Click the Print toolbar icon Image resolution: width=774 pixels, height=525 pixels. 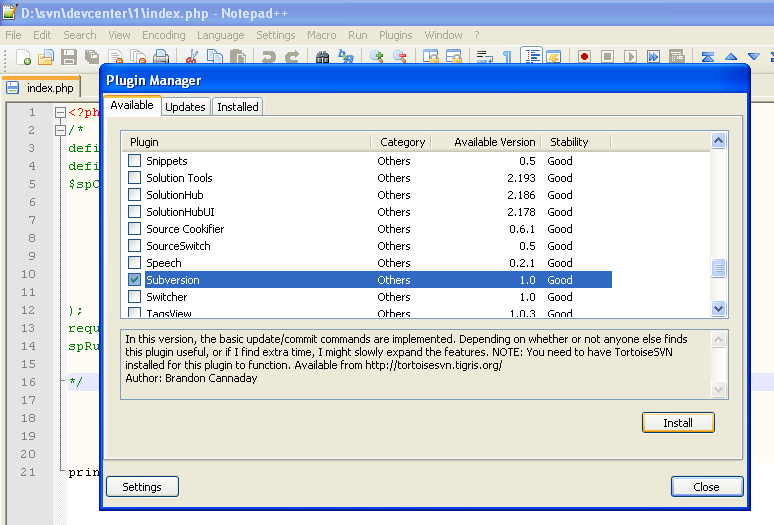click(x=161, y=57)
